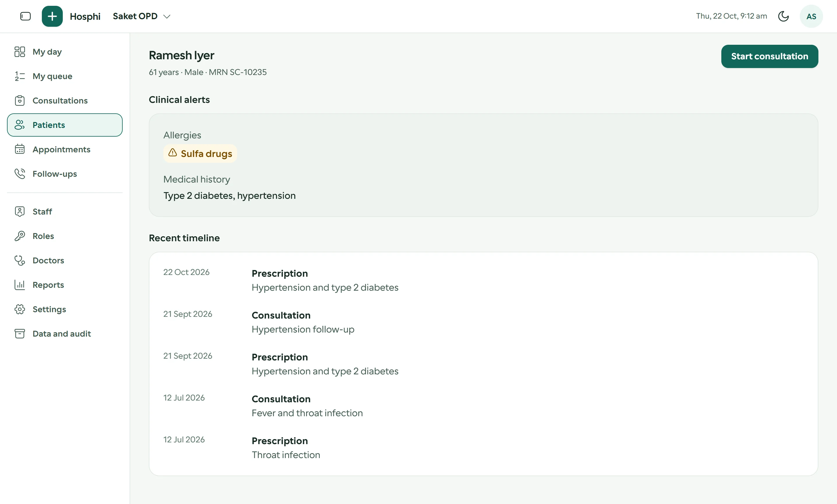837x504 pixels.
Task: Click the green plus Hosphi logo
Action: point(52,16)
